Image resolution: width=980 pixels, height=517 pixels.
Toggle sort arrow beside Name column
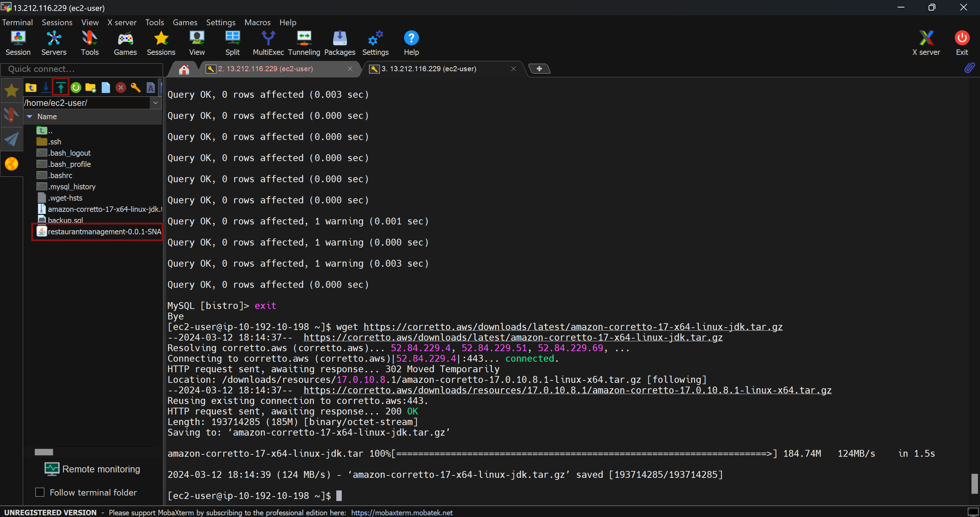coord(29,116)
